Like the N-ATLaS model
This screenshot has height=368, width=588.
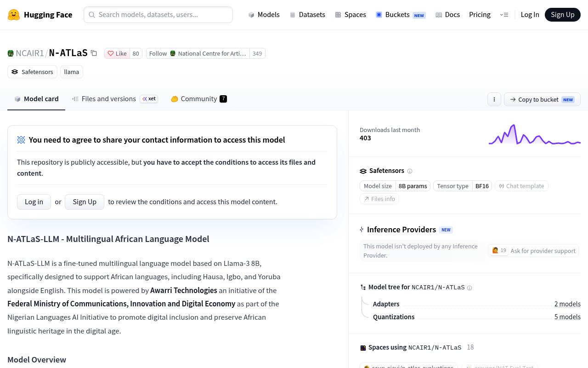[x=117, y=53]
